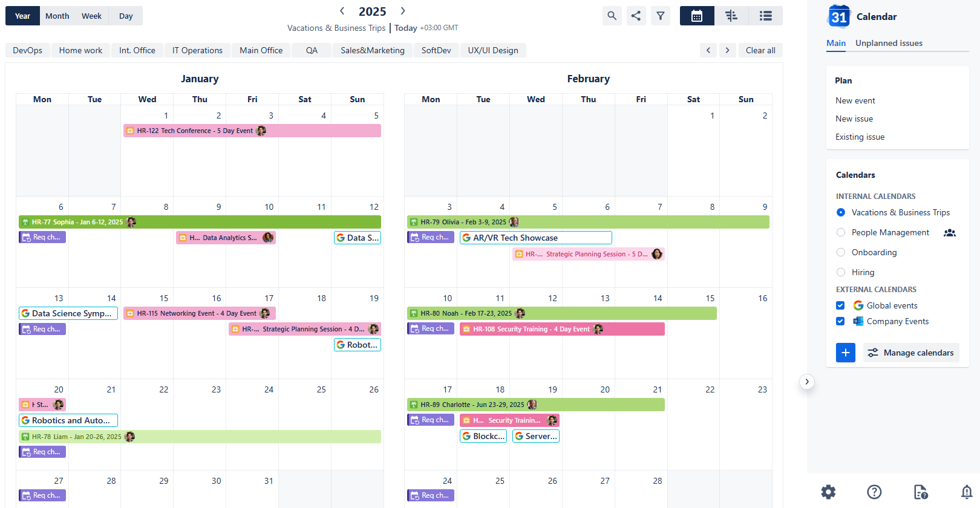Image resolution: width=980 pixels, height=508 pixels.
Task: Switch to Month view tab
Action: pyautogui.click(x=57, y=16)
